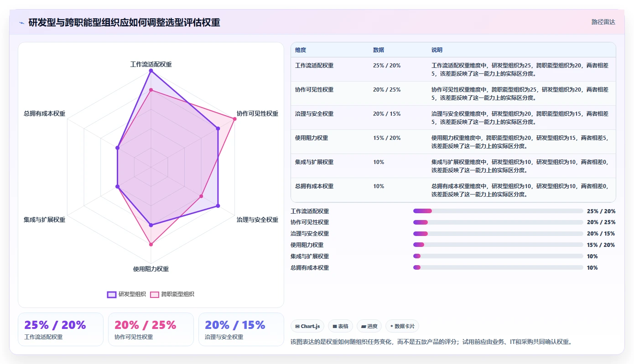634x364 pixels.
Task: Click progress bar for 治理与安全权重
Action: point(498,234)
